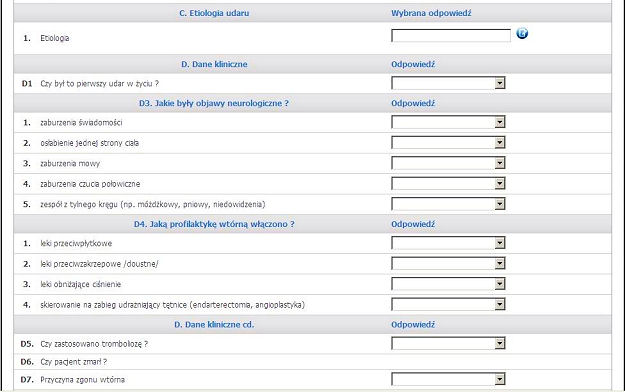Expand the 'zaburzenia świadomości' dropdown arrow

pyautogui.click(x=500, y=122)
